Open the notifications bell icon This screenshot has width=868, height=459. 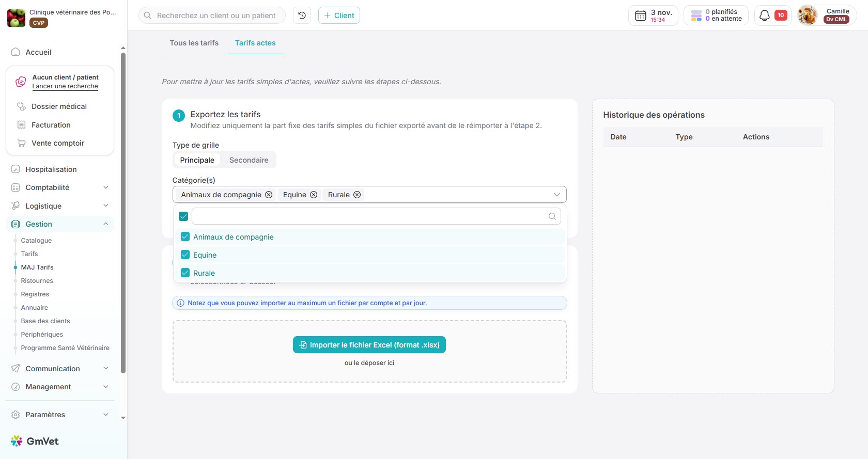pos(765,15)
